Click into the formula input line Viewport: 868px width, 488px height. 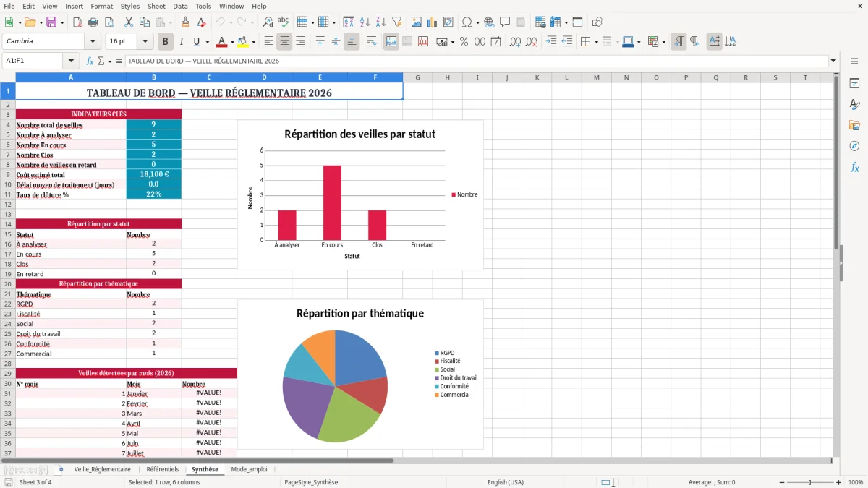(476, 61)
